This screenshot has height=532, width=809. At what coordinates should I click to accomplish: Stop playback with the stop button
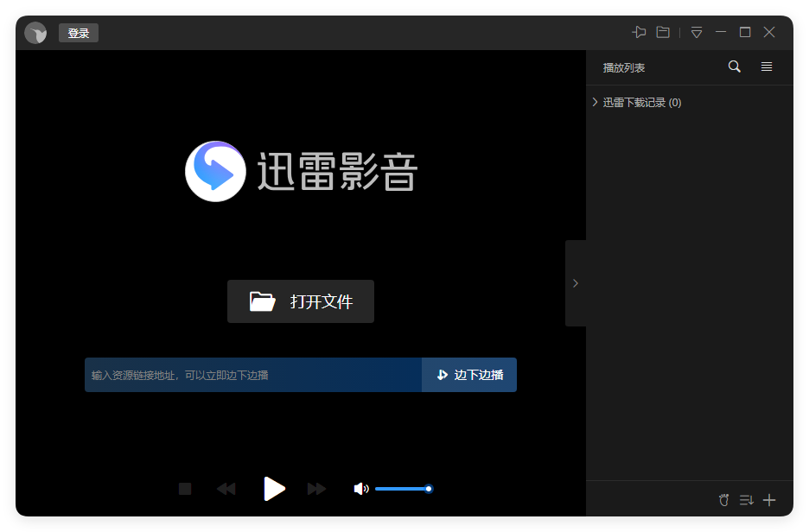point(184,488)
